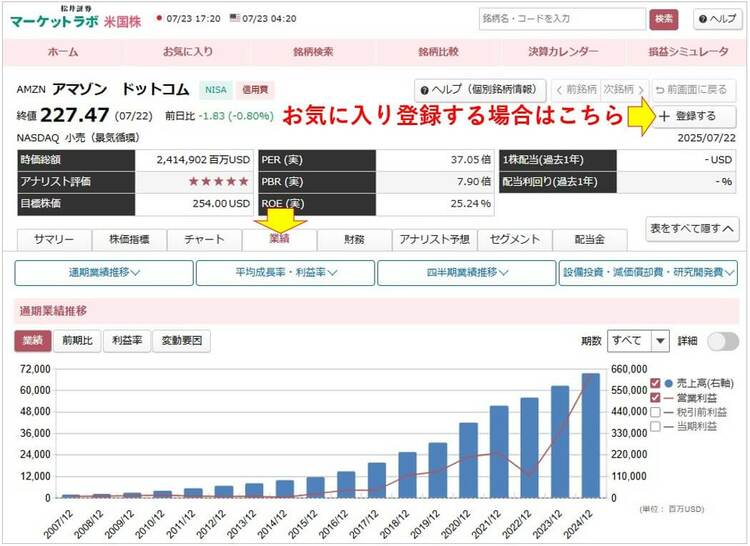Select the アナリスト予想 tab
Screen dimensions: 750x546
tap(434, 240)
